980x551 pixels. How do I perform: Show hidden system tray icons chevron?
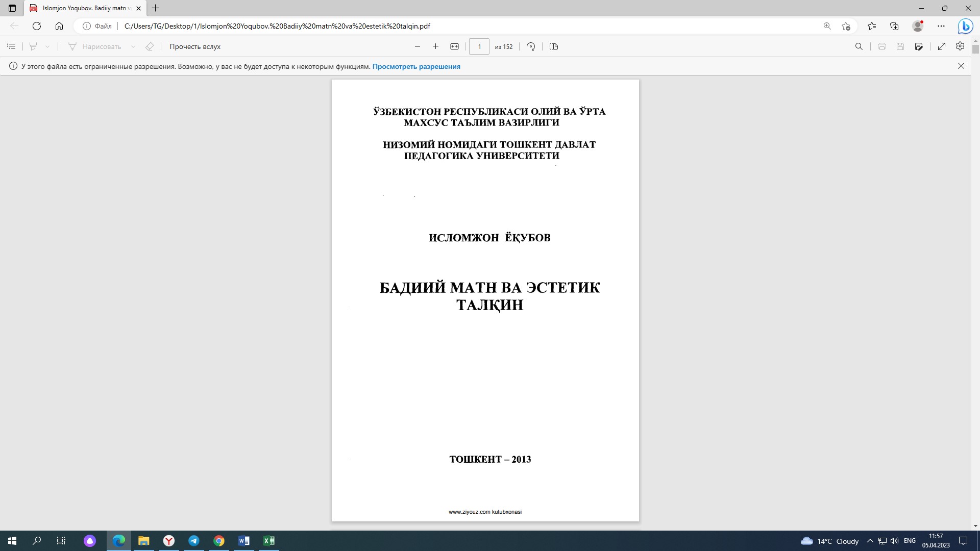click(870, 541)
